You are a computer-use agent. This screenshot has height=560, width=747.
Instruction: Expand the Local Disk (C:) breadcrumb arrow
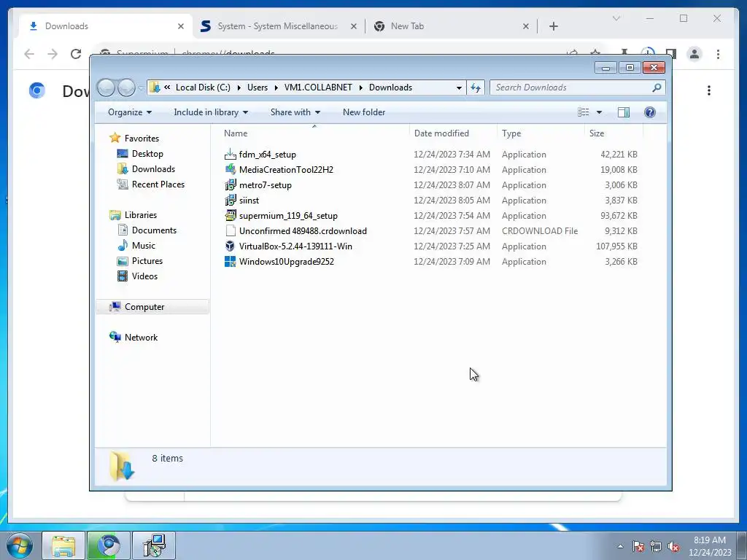(239, 87)
